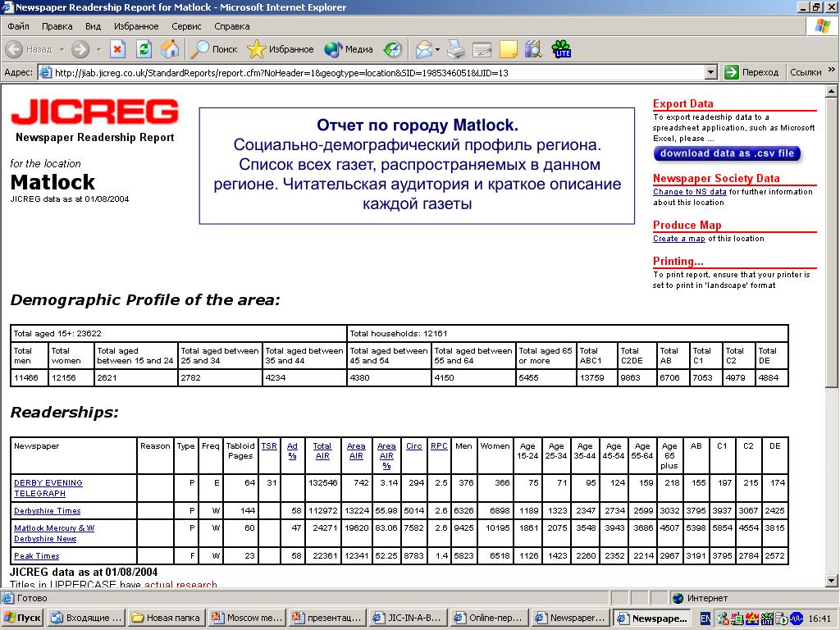Open the Peak Times newspaper link

click(36, 556)
